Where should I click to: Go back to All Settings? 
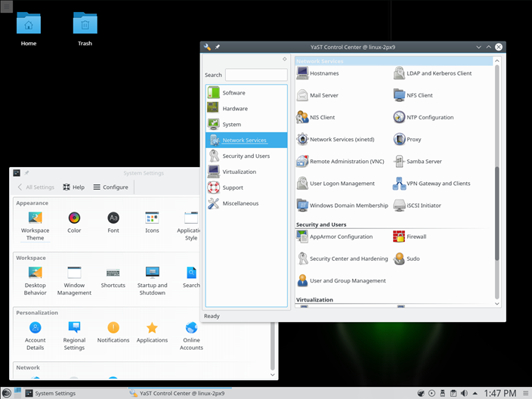click(x=36, y=187)
